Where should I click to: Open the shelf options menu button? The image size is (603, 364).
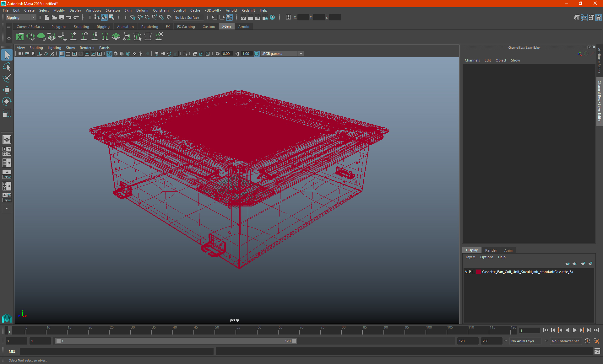(9, 38)
